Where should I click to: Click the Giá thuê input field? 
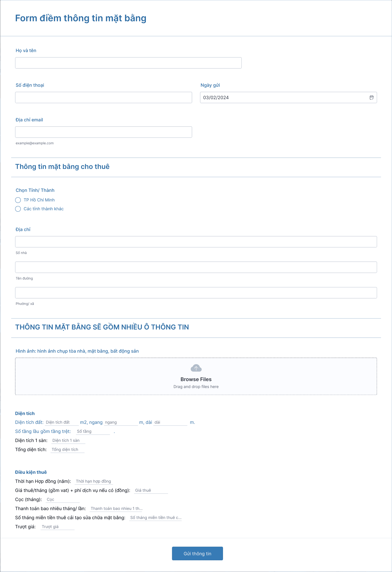pos(151,490)
